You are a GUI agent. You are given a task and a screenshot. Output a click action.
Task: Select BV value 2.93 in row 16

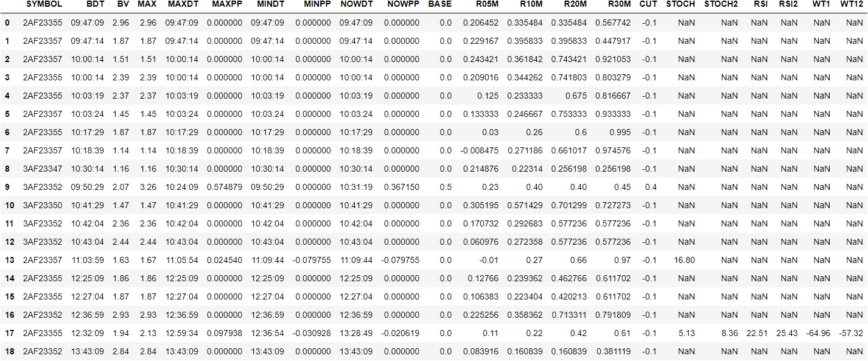(121, 315)
